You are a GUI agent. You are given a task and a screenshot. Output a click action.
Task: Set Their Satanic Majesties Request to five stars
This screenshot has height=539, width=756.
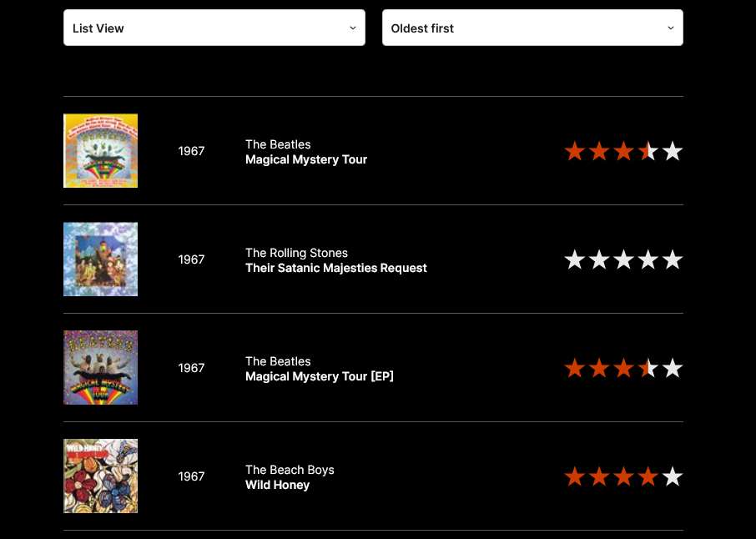tap(673, 259)
